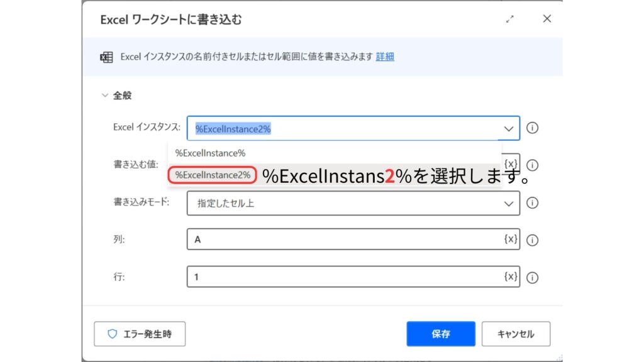The width and height of the screenshot is (644, 362).
Task: Click the キャンセル button
Action: (516, 334)
